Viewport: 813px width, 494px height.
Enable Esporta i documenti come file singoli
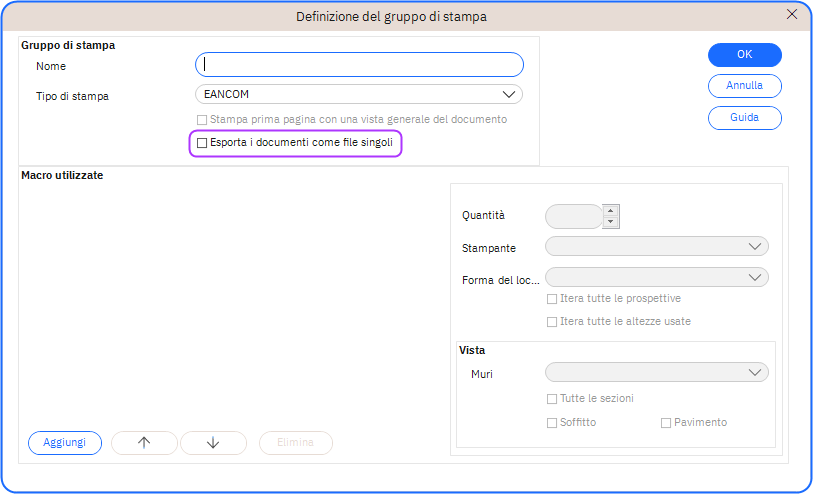pos(202,144)
